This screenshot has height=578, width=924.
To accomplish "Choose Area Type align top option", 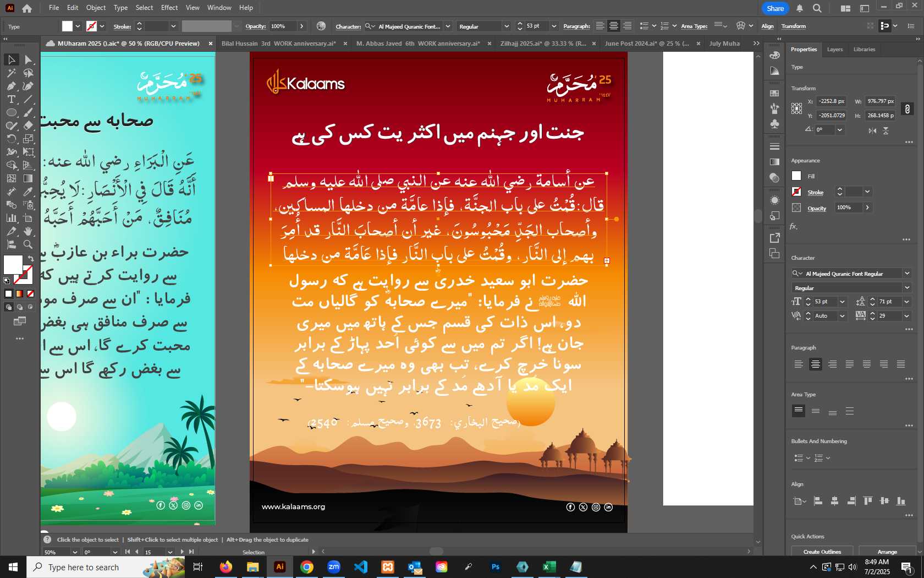I will click(x=799, y=411).
